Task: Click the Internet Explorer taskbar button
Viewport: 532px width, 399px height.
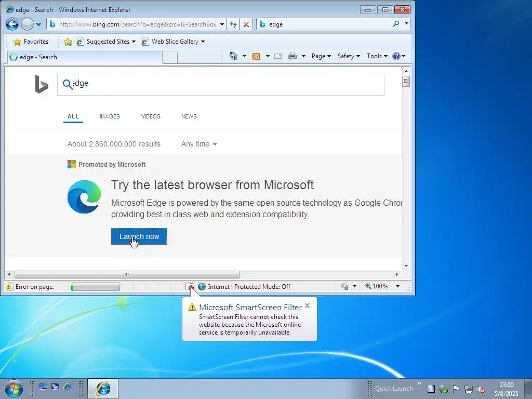Action: (x=103, y=389)
